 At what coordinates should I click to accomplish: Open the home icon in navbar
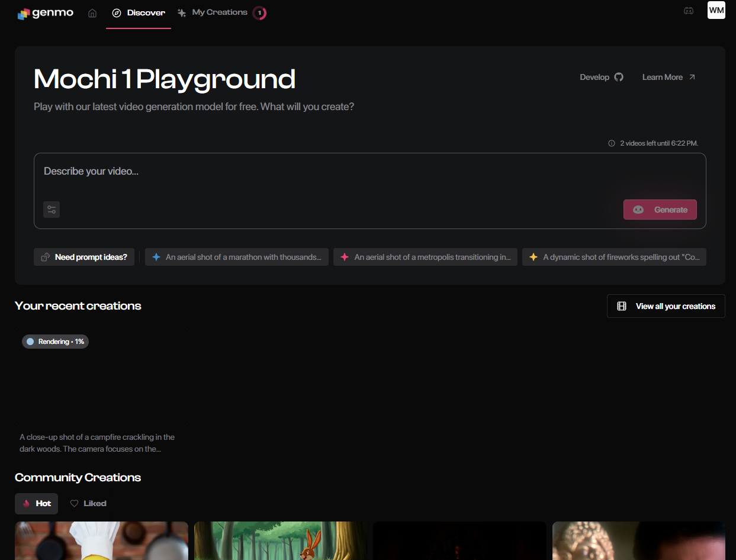92,13
